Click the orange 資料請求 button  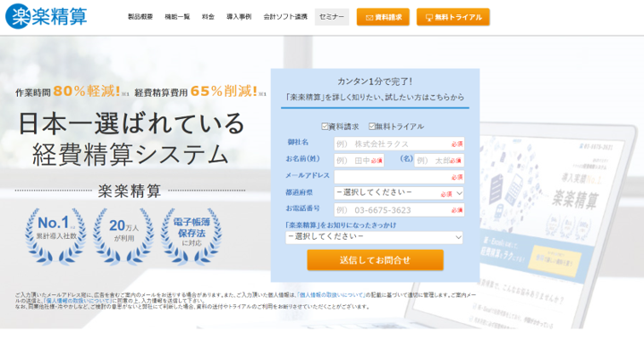point(383,17)
